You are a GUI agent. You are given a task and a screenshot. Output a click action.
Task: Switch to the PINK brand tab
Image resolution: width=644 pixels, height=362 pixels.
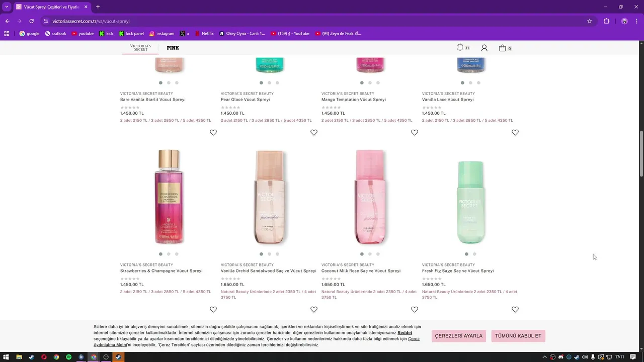(173, 48)
